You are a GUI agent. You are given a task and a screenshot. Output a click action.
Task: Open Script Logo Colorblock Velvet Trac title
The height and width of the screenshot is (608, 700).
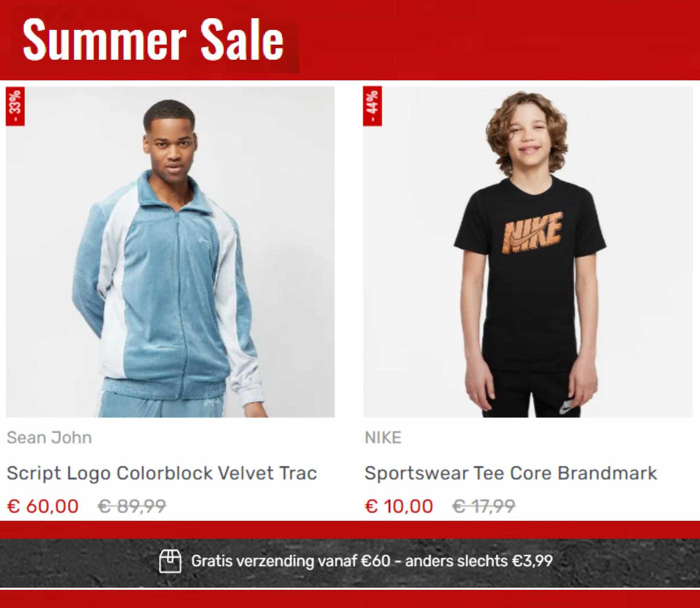point(162,473)
